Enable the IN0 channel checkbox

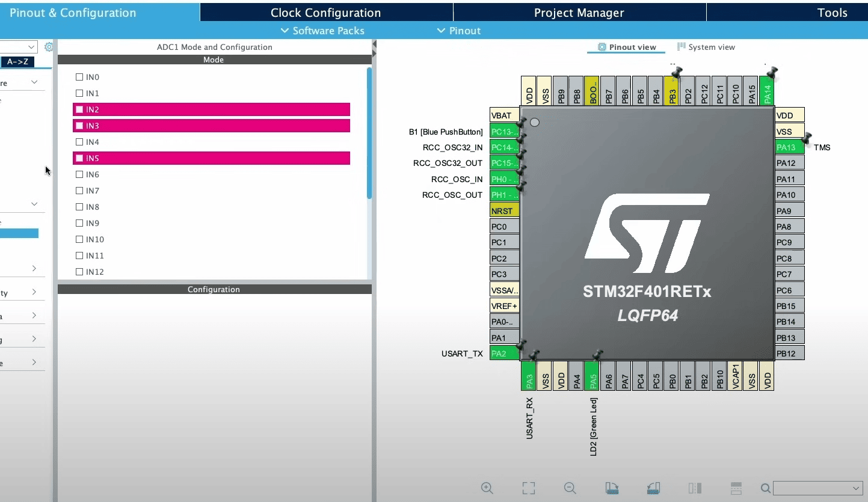79,77
